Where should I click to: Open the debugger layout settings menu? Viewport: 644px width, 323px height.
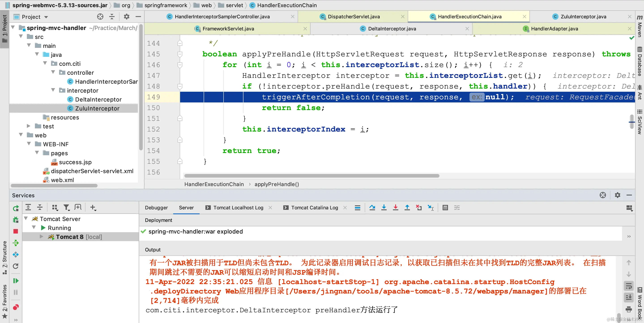click(629, 208)
